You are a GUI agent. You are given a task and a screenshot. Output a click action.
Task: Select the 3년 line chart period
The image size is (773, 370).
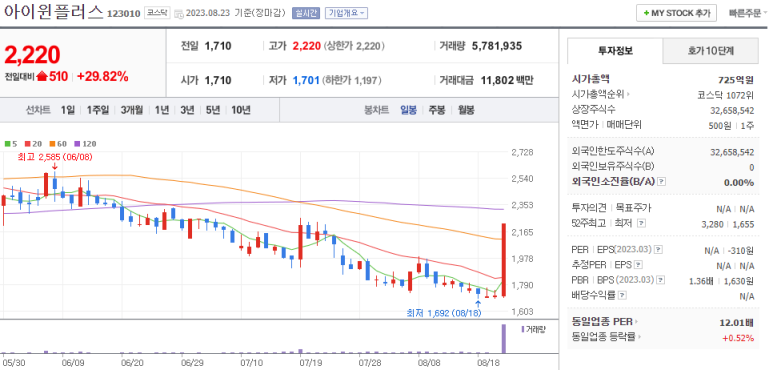(x=187, y=110)
